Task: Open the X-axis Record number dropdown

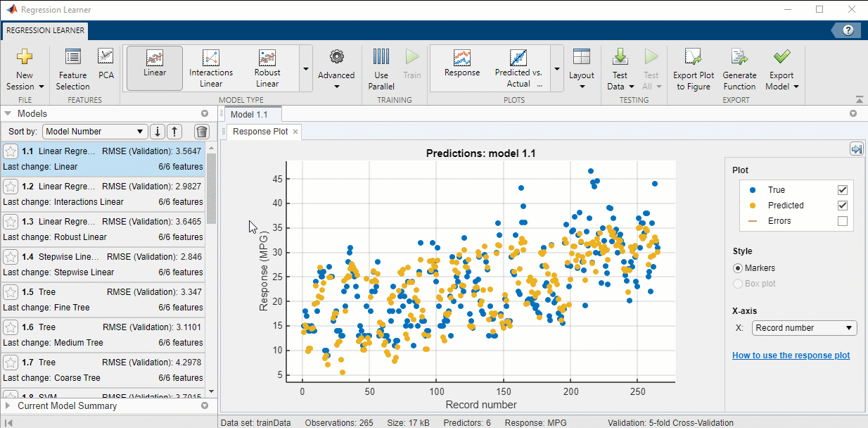Action: 804,328
